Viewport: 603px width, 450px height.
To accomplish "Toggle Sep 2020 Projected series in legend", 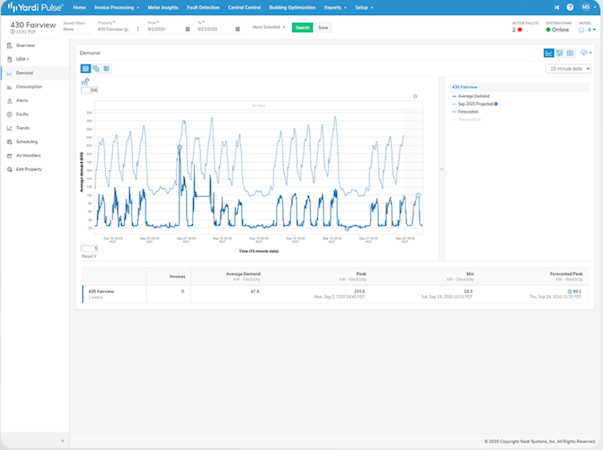I will pos(473,104).
